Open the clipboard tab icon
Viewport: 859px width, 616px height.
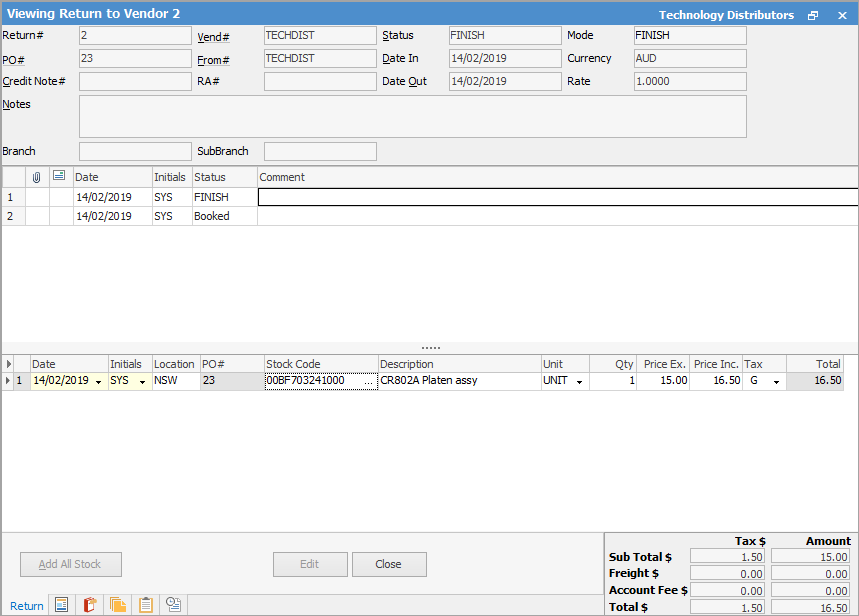146,605
